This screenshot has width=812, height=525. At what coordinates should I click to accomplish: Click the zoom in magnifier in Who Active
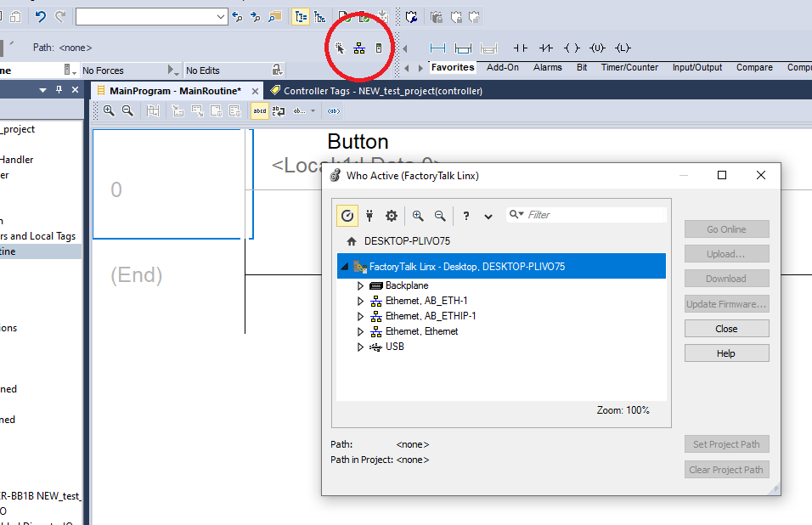point(417,216)
